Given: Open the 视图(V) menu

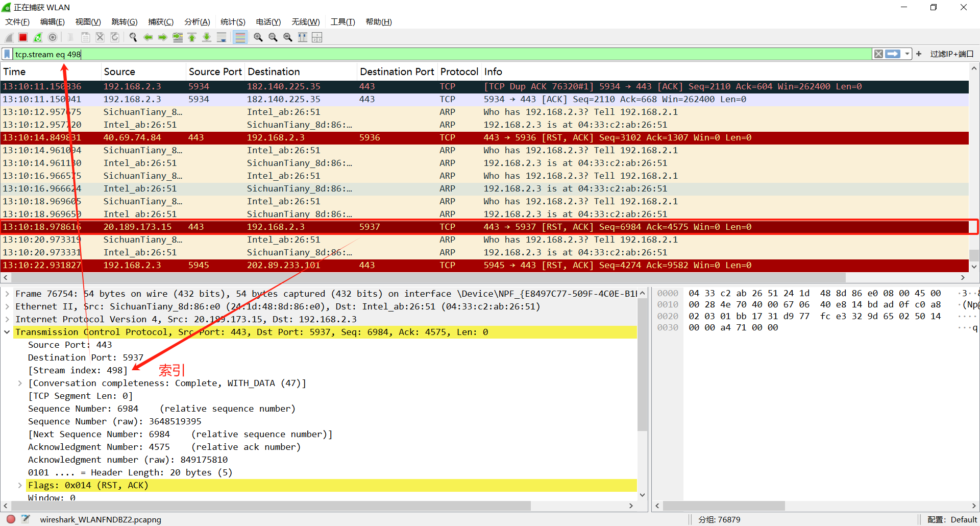Looking at the screenshot, I should click(88, 22).
